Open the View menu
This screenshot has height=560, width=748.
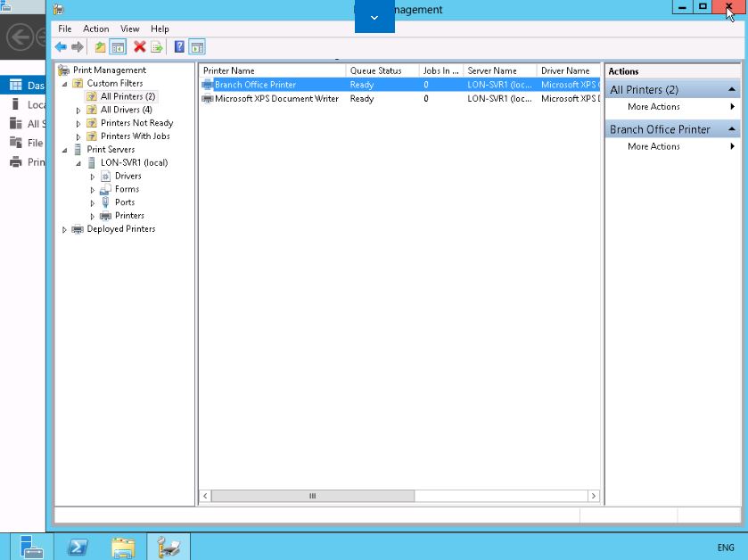pyautogui.click(x=129, y=29)
